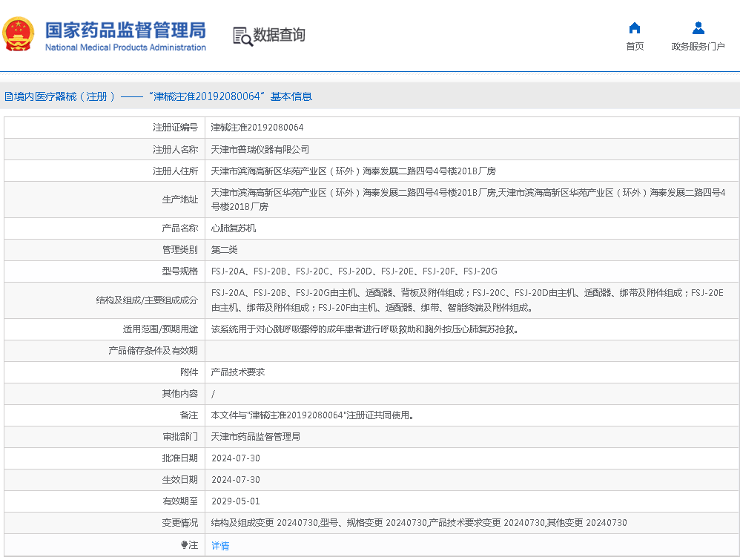
Task: Click registration number value 津械注准20192080064
Action: click(257, 128)
